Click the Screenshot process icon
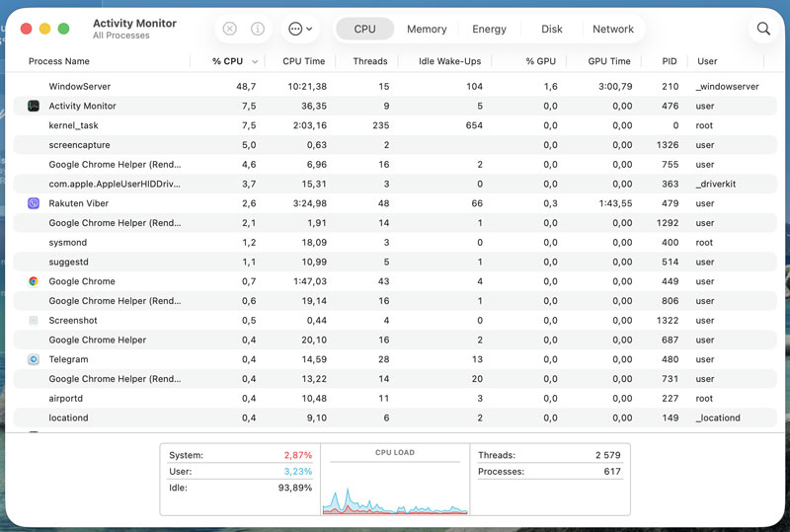The width and height of the screenshot is (790, 532). 34,321
